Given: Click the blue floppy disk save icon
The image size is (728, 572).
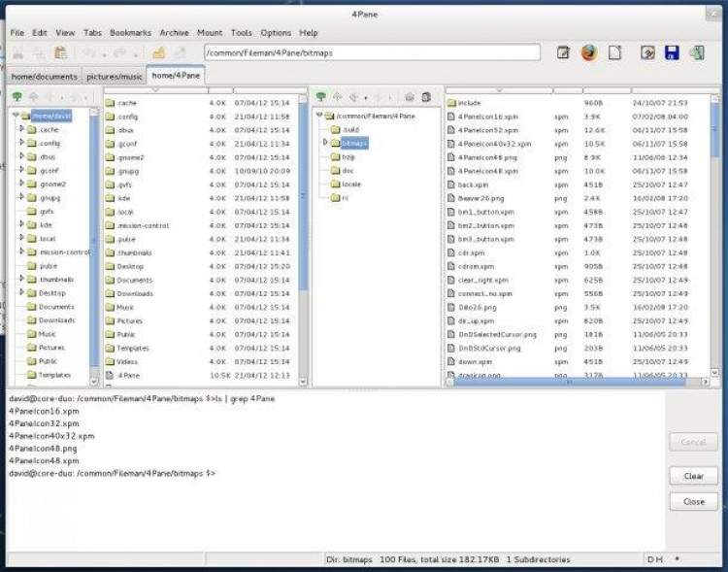Looking at the screenshot, I should click(x=672, y=52).
